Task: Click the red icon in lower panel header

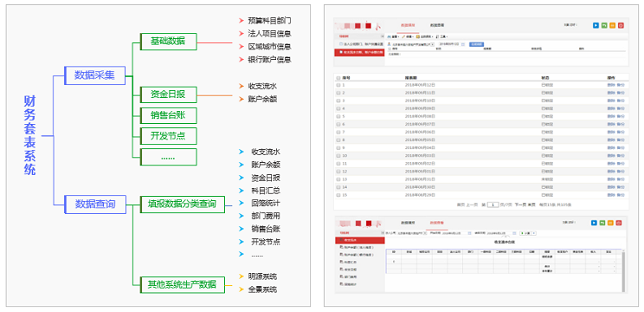Action: 620,223
